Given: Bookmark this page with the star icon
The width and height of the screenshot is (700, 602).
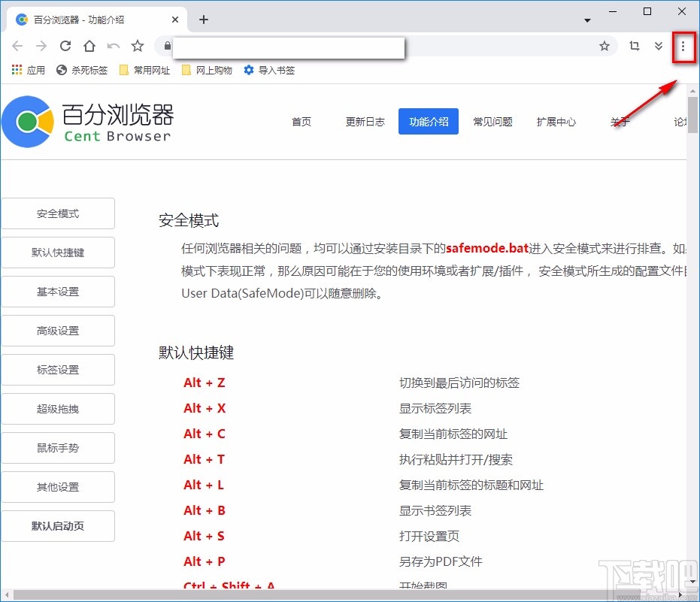Looking at the screenshot, I should click(x=605, y=47).
